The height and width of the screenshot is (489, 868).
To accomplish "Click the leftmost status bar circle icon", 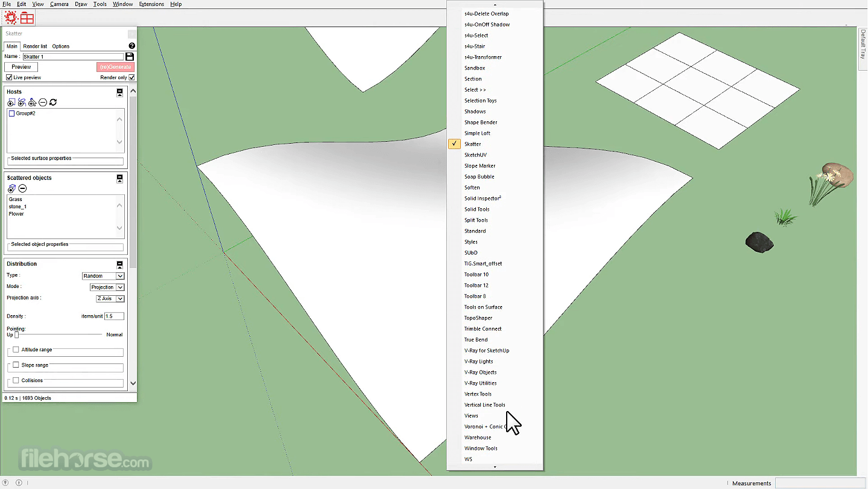I will [5, 483].
